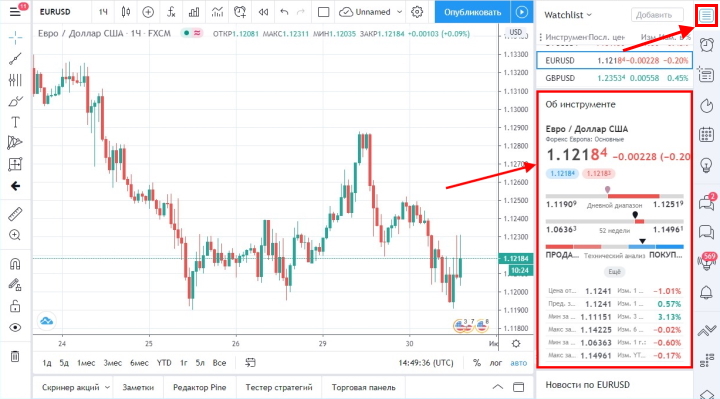Screen dimensions: 720x399
Task: Activate the zoom in tool
Action: 15,235
